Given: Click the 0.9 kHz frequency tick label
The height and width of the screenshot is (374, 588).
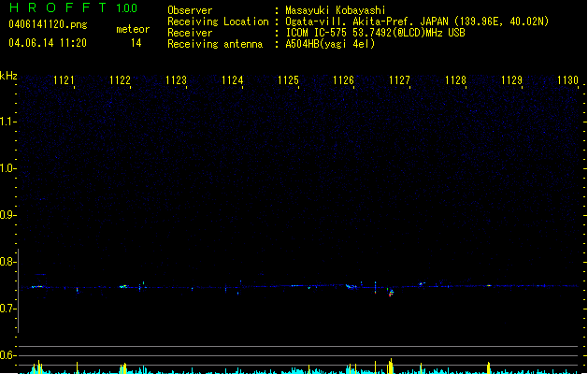Looking at the screenshot, I should pyautogui.click(x=7, y=215).
